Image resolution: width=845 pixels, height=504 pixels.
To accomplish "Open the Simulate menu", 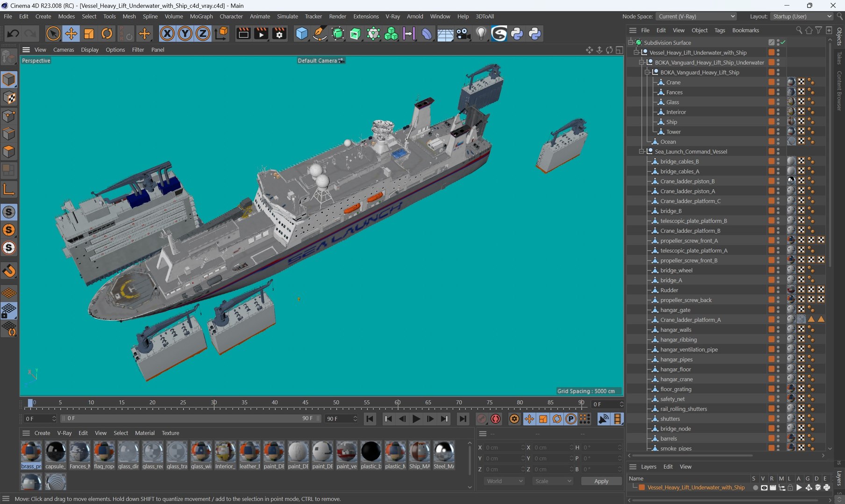I will [287, 16].
